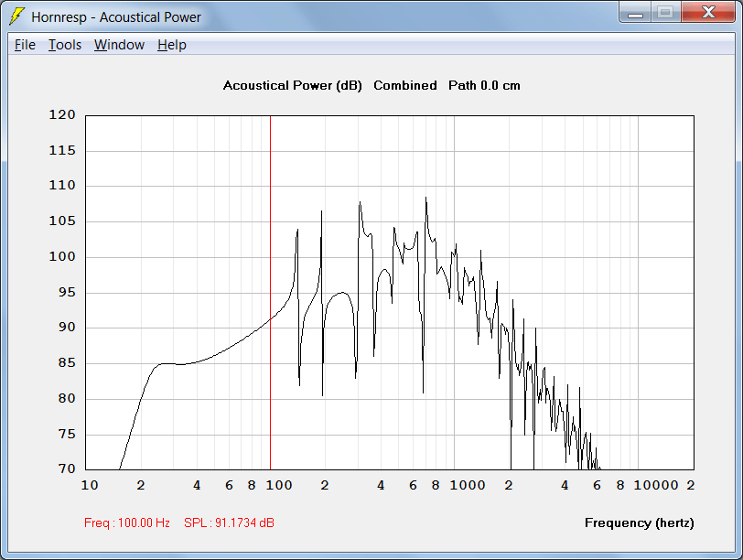This screenshot has width=743, height=560.
Task: Click the 110 value on the dB axis
Action: [62, 185]
